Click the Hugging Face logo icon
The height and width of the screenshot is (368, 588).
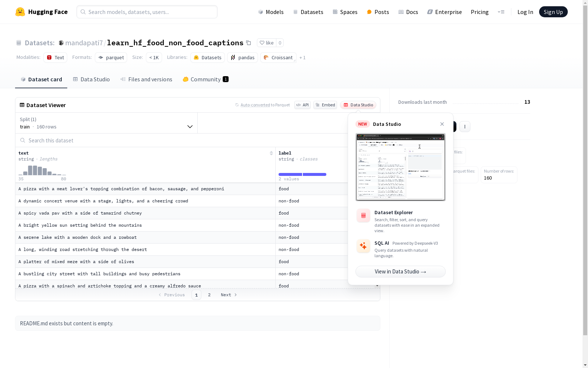pos(20,12)
